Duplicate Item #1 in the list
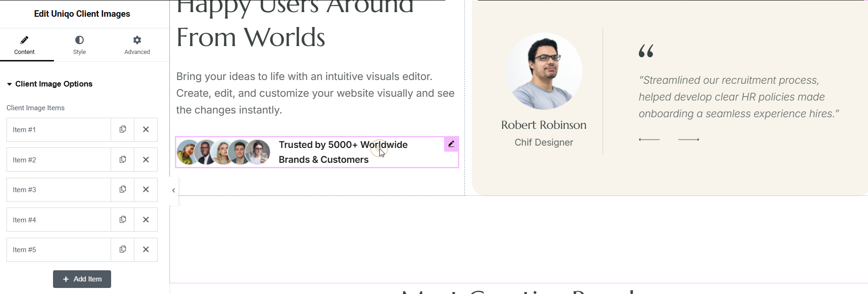The image size is (868, 294). (123, 129)
